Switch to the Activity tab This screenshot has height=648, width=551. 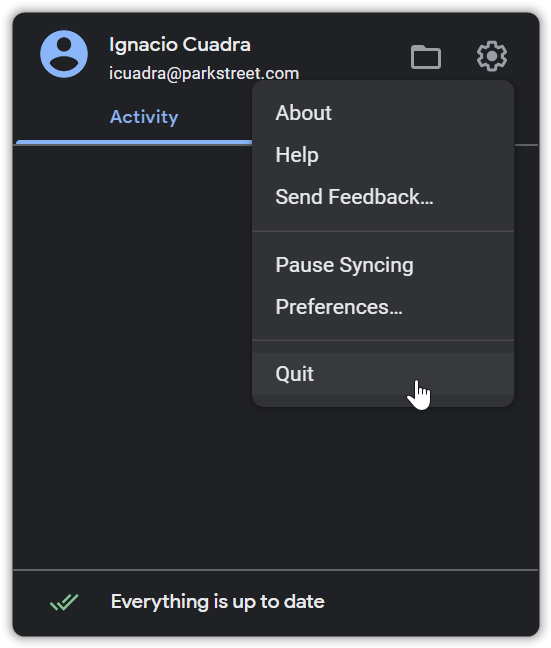coord(144,117)
